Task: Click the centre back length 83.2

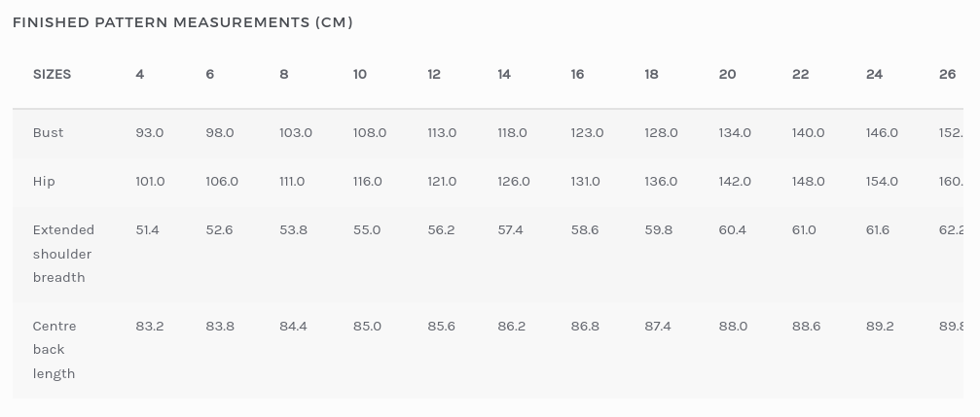Action: pyautogui.click(x=150, y=326)
